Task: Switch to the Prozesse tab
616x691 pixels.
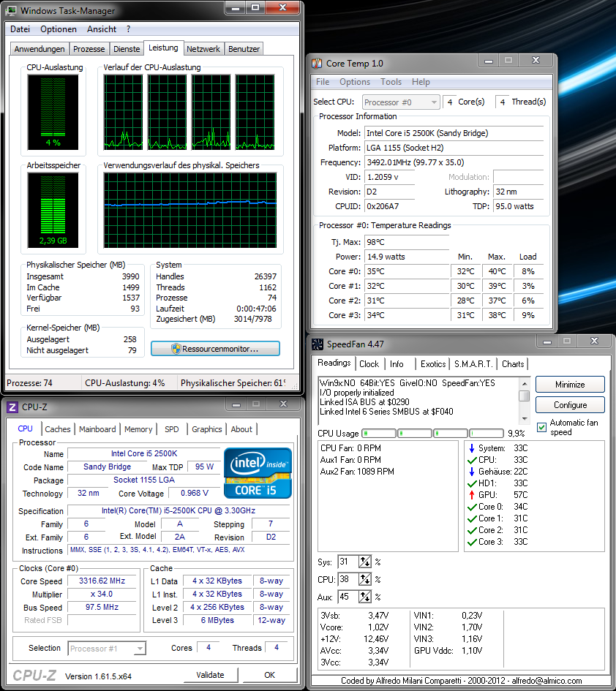Action: pos(89,49)
